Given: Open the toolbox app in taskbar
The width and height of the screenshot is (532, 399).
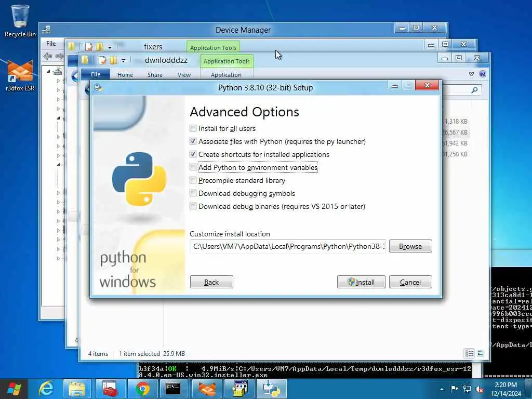Looking at the screenshot, I should pyautogui.click(x=110, y=389).
